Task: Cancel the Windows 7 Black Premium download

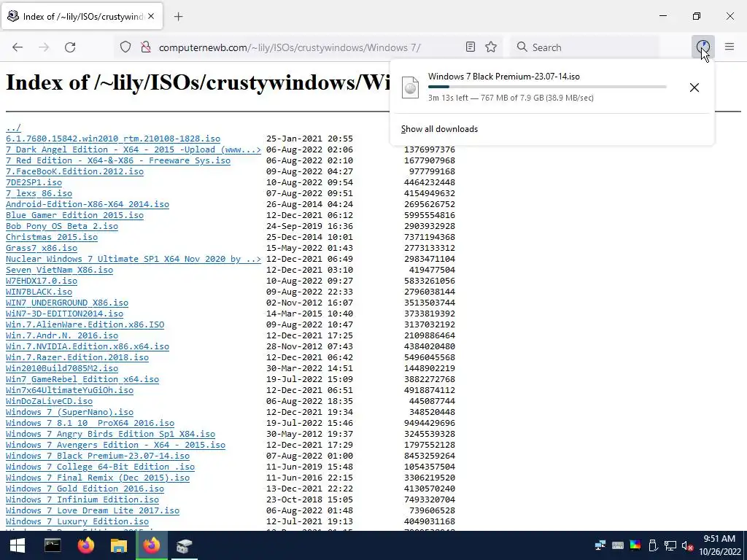Action: point(694,87)
